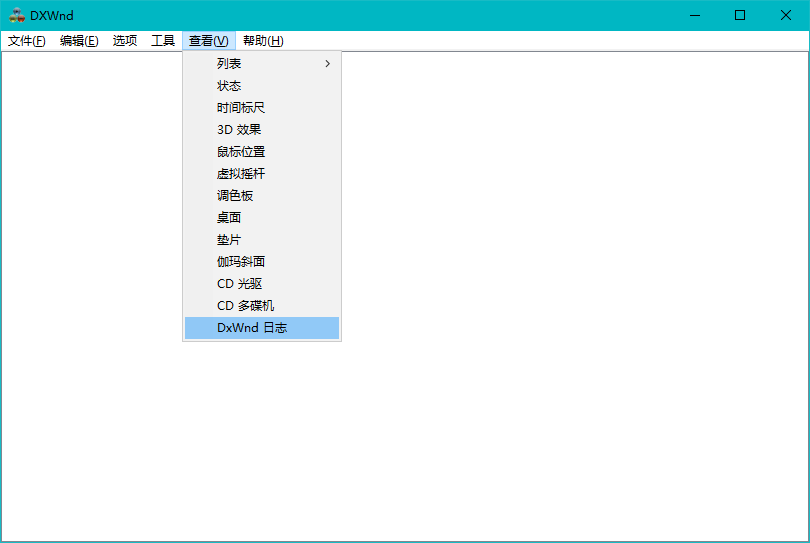
Task: Maximize the DXWnd window
Action: click(x=740, y=15)
